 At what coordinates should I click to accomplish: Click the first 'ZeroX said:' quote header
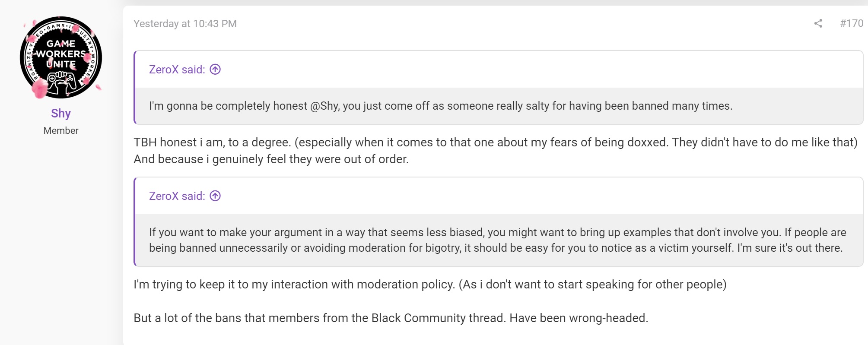coord(177,70)
